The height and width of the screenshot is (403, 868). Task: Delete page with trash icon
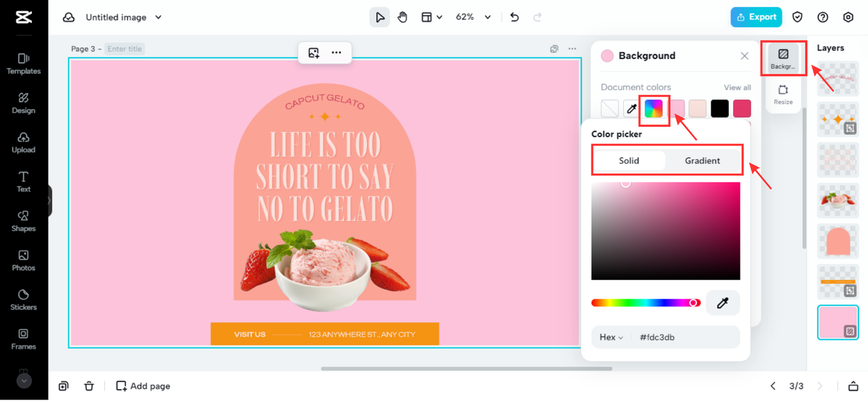click(89, 386)
